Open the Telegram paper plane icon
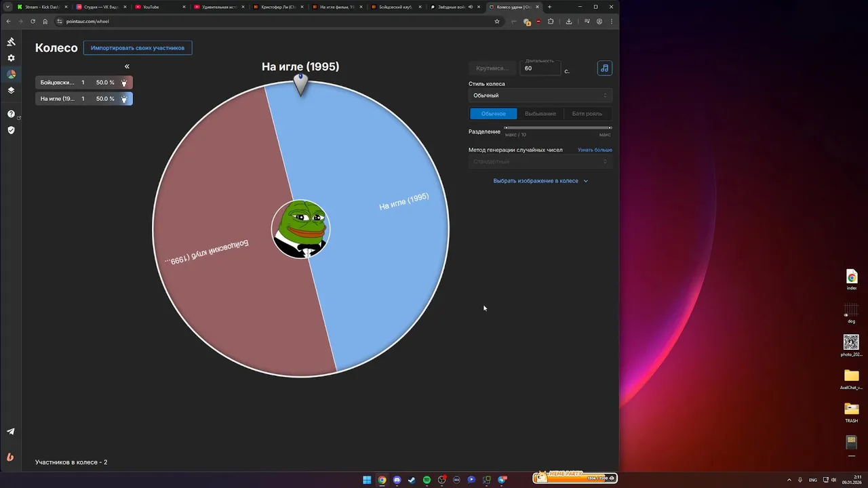Viewport: 868px width, 488px height. 11,432
